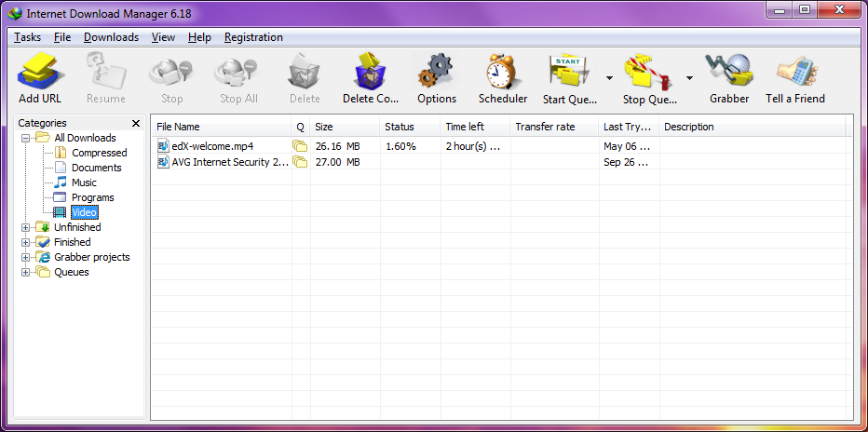Expand the Unfinished tree node
Viewport: 868px width, 432px height.
click(25, 227)
